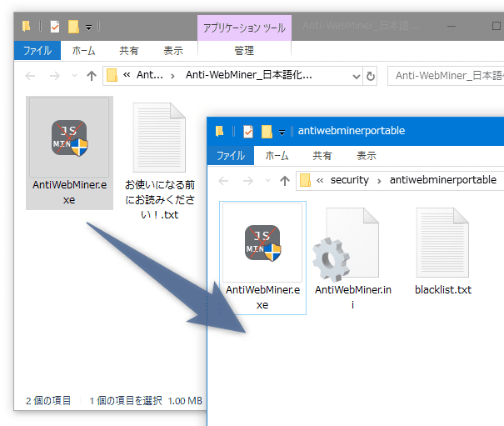Open 表示 tab in back window
The image size is (504, 426).
[x=173, y=51]
